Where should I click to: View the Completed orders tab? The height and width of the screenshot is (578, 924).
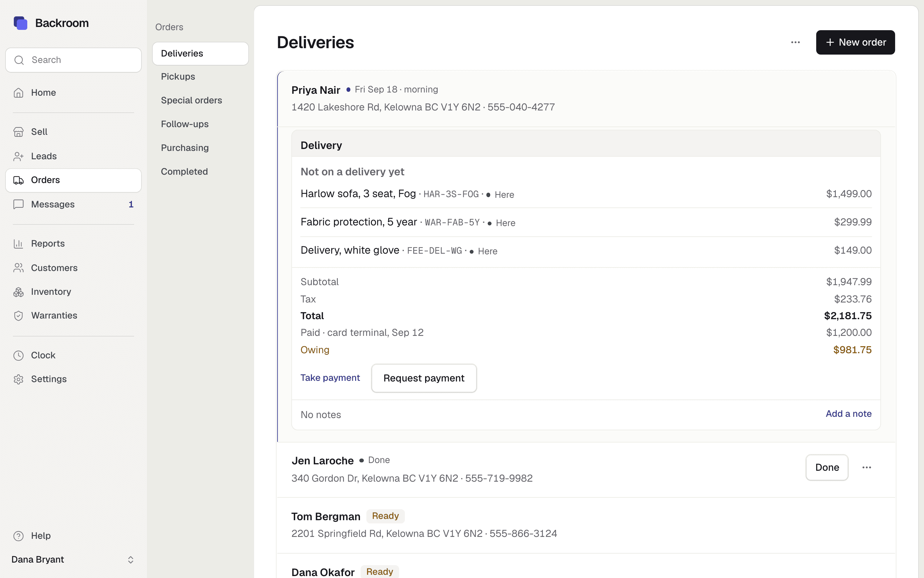[x=201, y=171]
